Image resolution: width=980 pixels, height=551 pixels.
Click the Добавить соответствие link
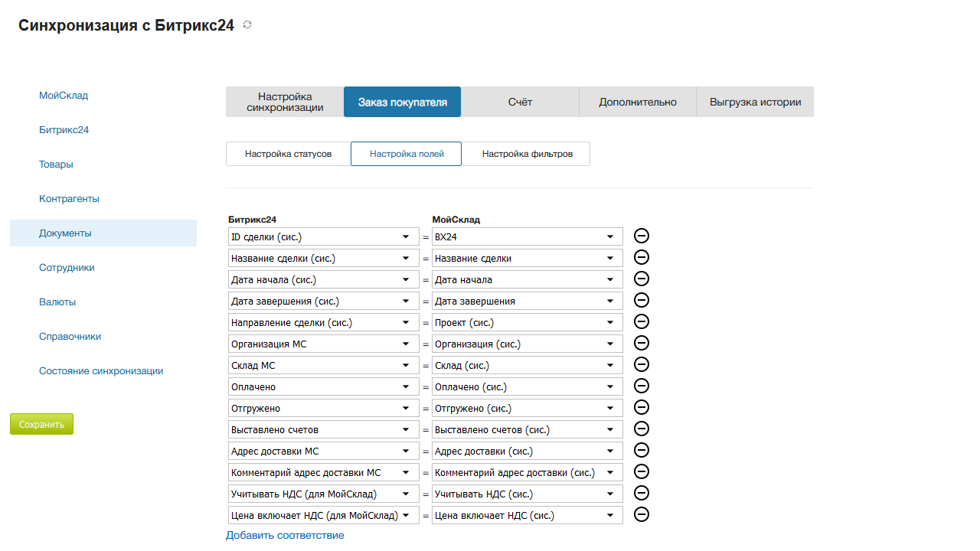[285, 536]
